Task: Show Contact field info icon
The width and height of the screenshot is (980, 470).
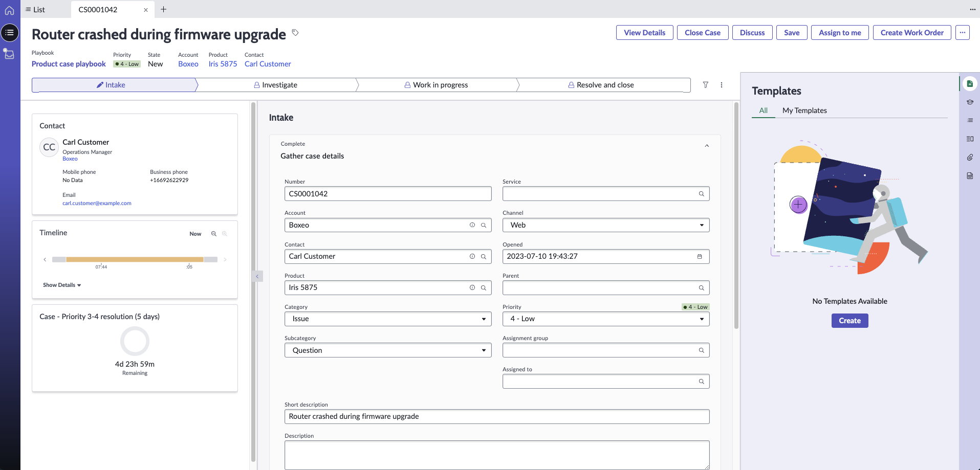Action: pos(472,257)
